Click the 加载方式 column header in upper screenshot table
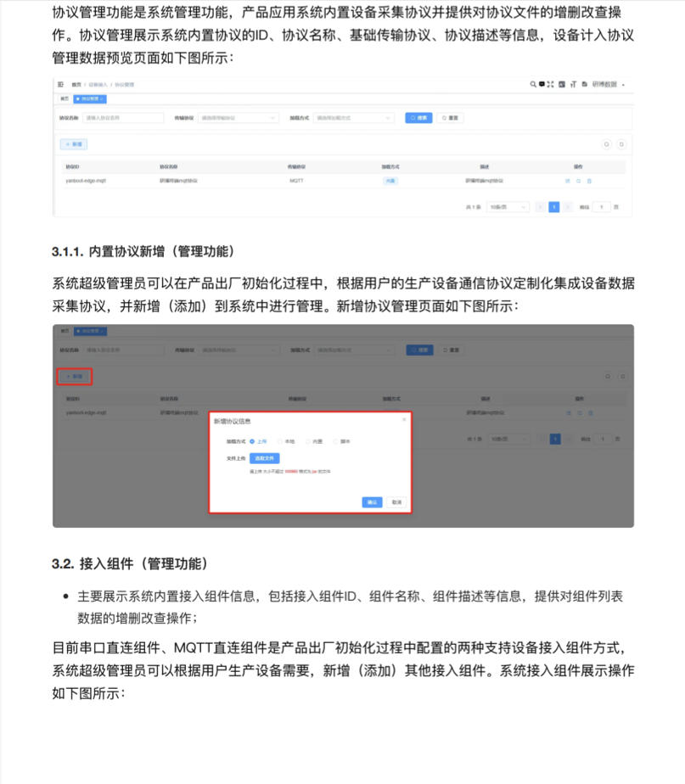 (x=390, y=167)
